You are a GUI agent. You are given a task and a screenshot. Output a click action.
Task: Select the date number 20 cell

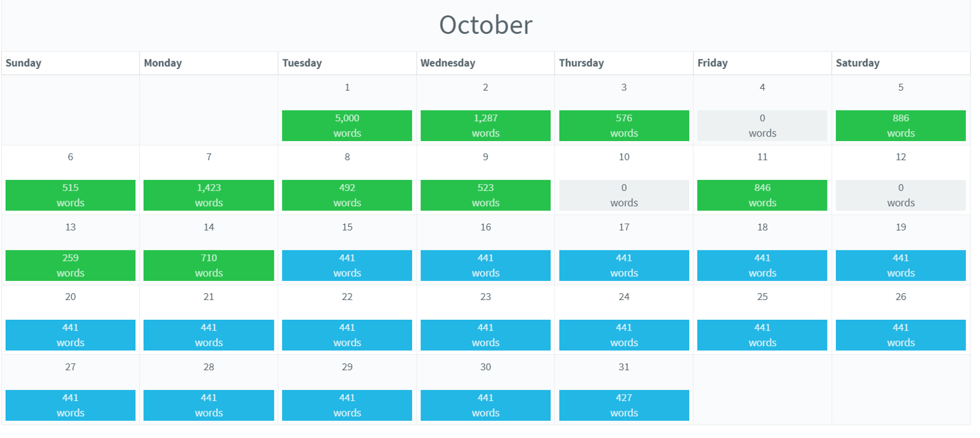point(70,297)
